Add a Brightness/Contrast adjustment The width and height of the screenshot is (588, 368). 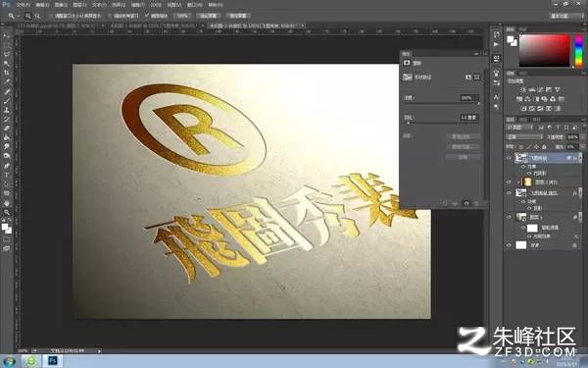tap(523, 89)
